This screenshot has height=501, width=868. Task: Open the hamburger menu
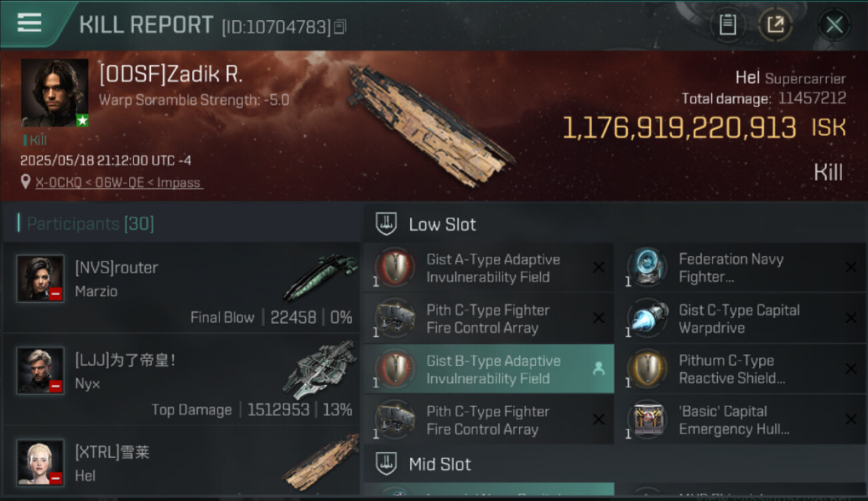(x=29, y=23)
